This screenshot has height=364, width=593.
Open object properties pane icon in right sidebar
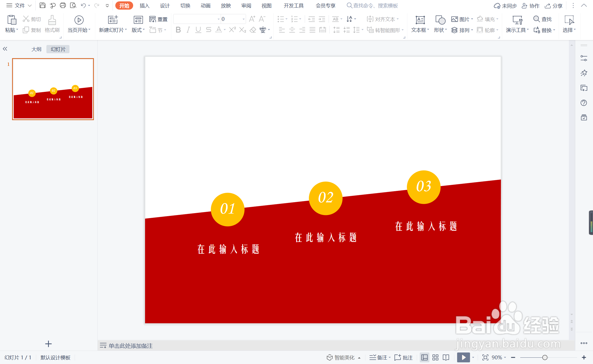[x=584, y=58]
